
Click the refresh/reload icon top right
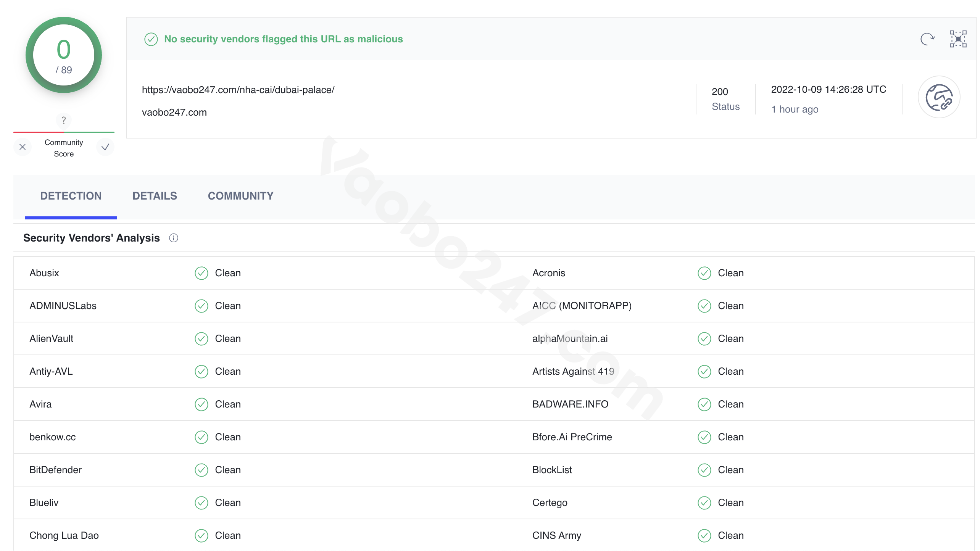click(x=927, y=39)
